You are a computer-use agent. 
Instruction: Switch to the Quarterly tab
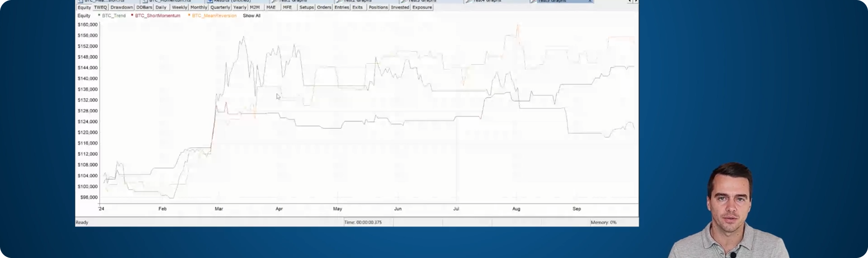click(220, 7)
